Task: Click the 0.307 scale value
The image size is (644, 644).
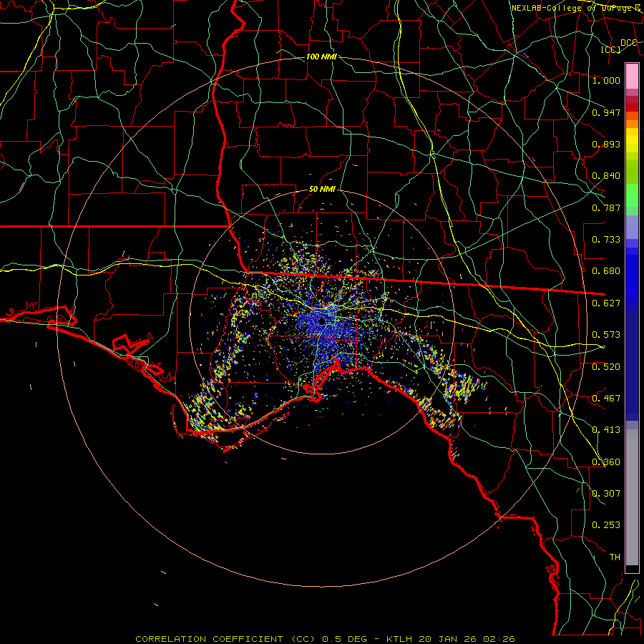Action: click(x=606, y=494)
